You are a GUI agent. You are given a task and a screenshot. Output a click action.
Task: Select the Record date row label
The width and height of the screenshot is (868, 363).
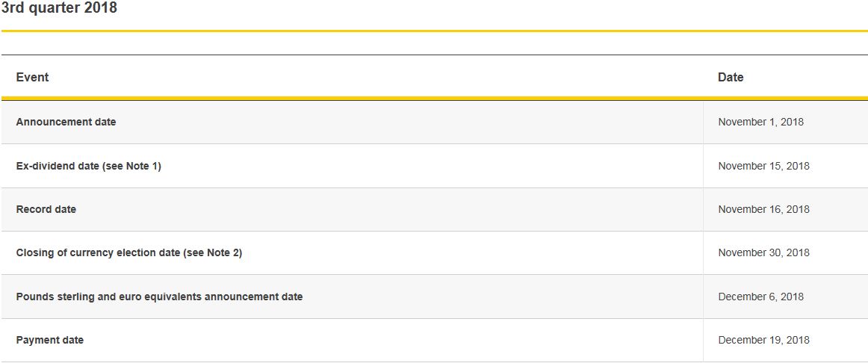click(46, 209)
